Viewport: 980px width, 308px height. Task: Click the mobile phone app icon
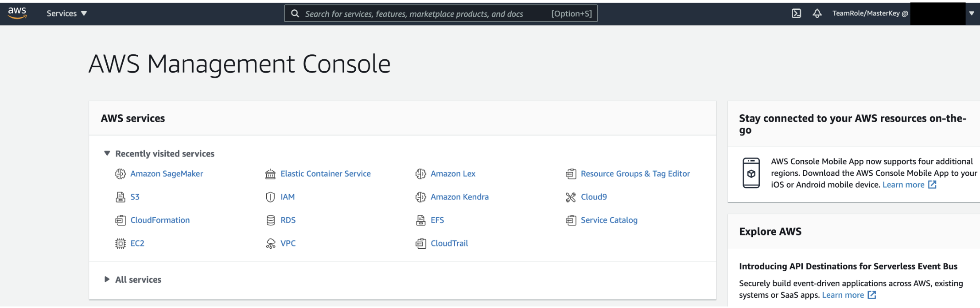click(x=751, y=173)
